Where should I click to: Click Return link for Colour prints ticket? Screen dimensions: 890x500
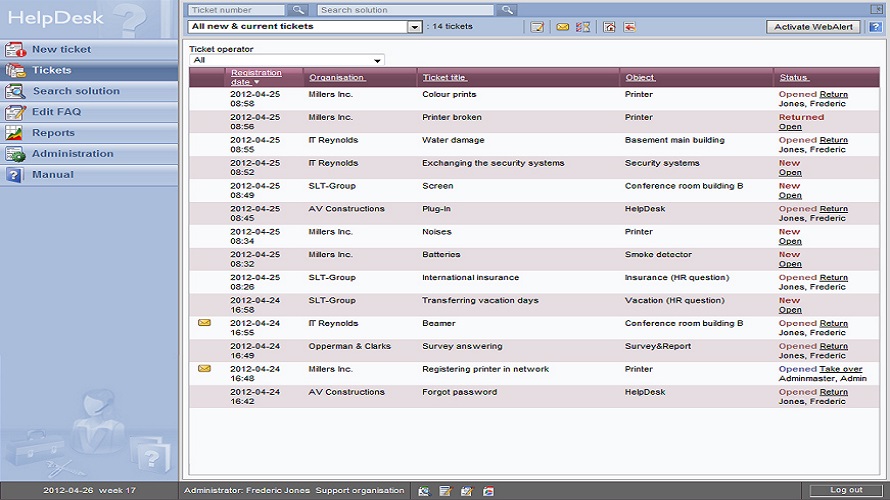[833, 94]
